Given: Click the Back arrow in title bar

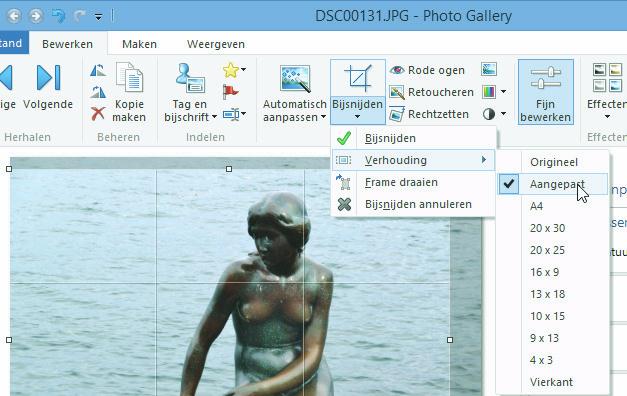Looking at the screenshot, I should point(14,16).
